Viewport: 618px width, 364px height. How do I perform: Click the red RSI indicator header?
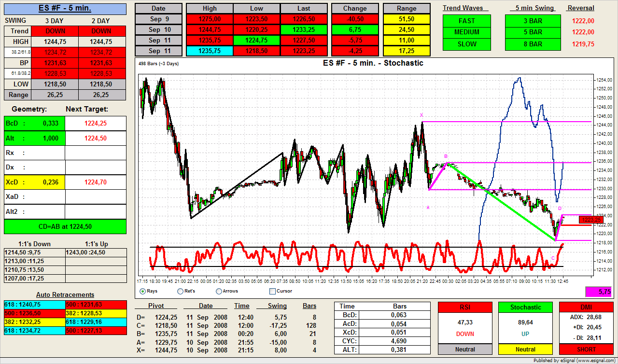[465, 308]
